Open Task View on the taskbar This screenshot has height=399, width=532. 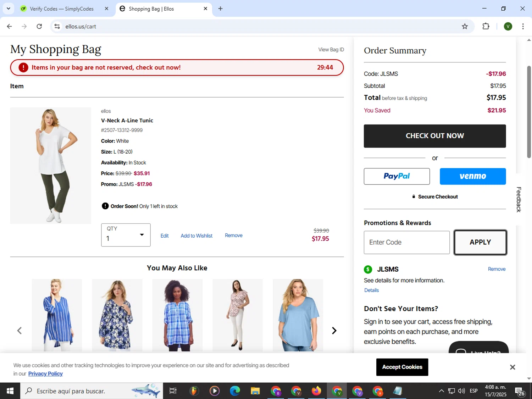point(173,391)
